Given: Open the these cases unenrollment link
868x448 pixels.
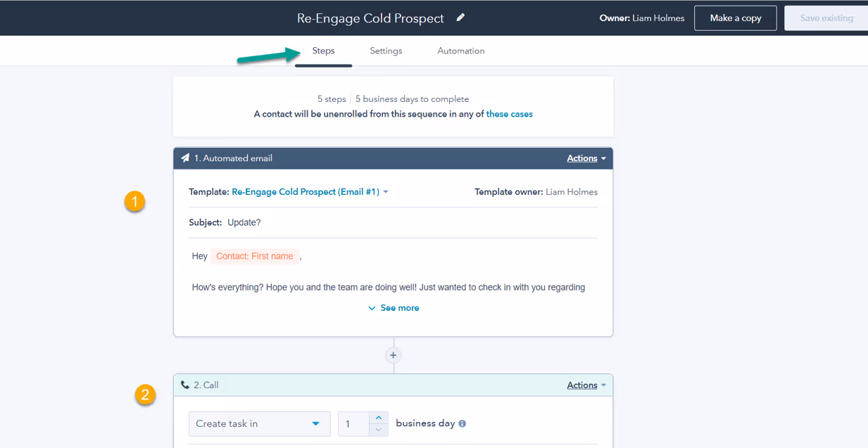Looking at the screenshot, I should [x=509, y=113].
